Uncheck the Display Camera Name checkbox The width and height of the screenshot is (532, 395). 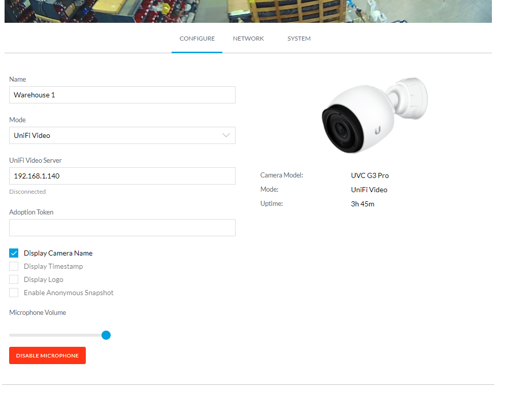(14, 253)
